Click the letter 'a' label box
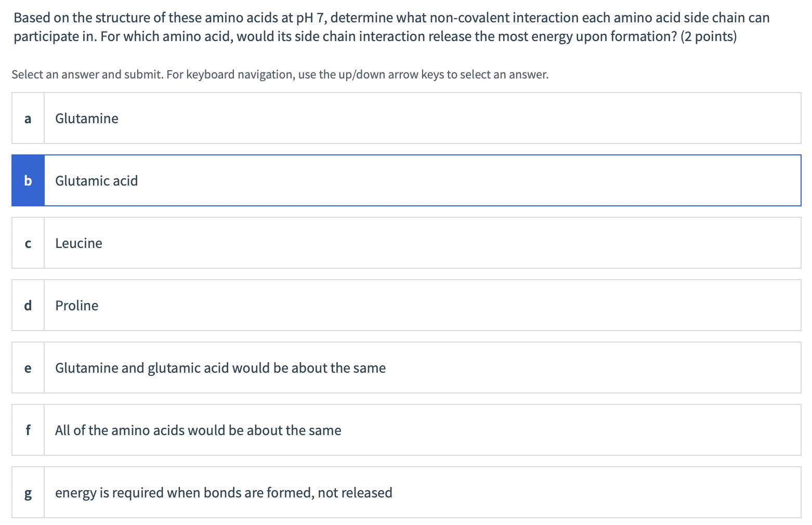Viewport: 812px width, 525px height. tap(28, 118)
